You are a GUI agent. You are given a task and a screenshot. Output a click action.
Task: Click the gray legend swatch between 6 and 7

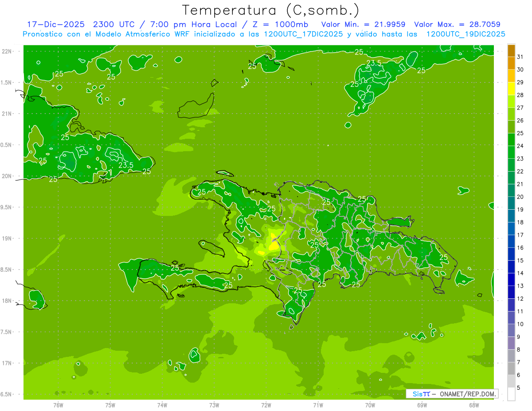[x=511, y=368]
